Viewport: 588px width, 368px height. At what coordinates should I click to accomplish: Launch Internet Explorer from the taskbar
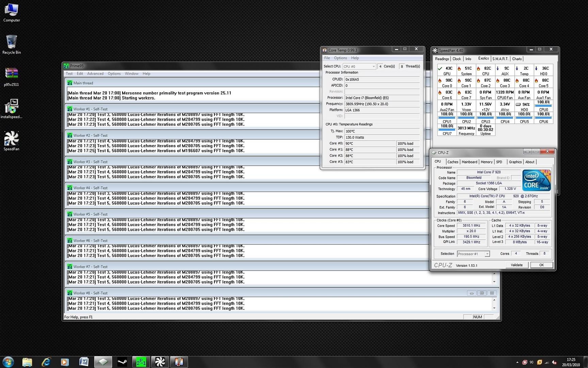coord(46,362)
